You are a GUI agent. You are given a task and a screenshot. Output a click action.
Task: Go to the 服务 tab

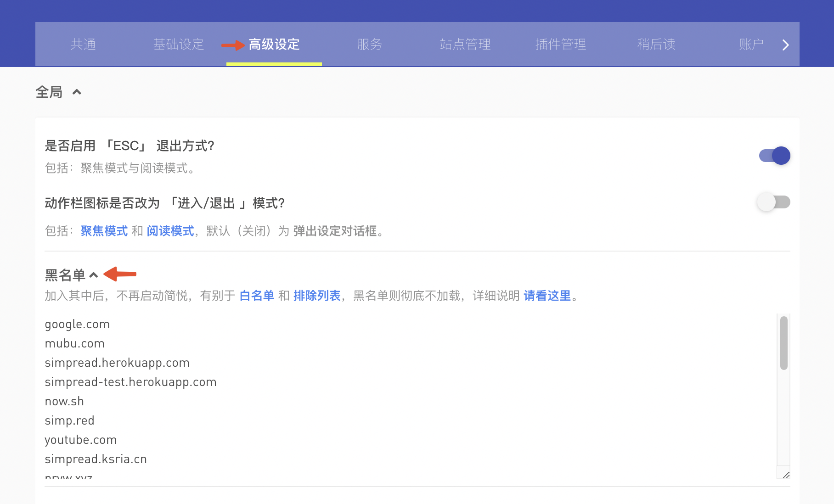point(370,45)
